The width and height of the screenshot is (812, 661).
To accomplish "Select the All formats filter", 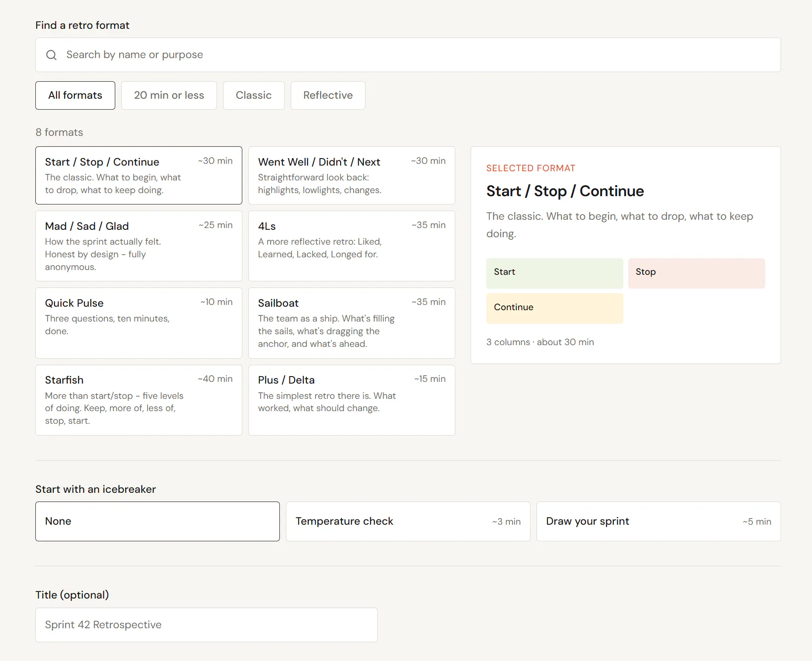I will (75, 95).
